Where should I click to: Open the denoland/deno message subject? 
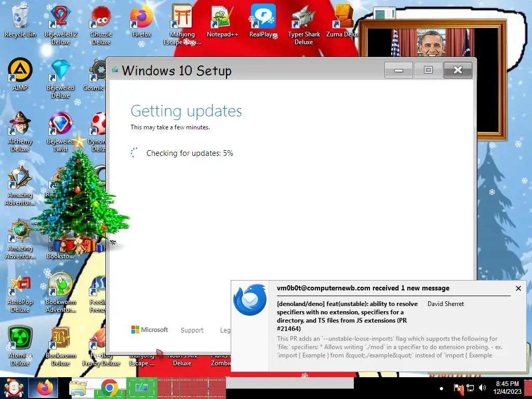tap(347, 316)
